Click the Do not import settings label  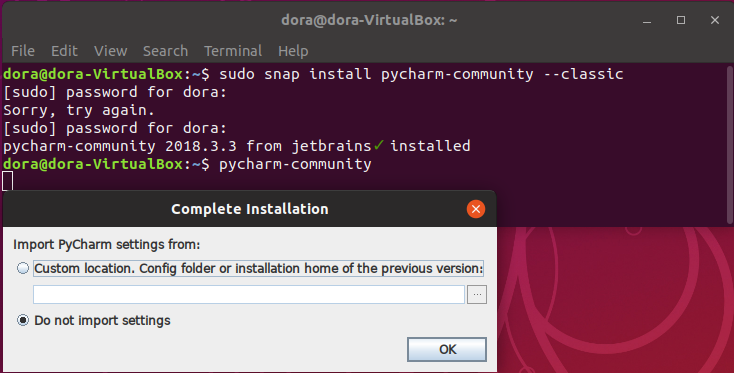pos(102,321)
